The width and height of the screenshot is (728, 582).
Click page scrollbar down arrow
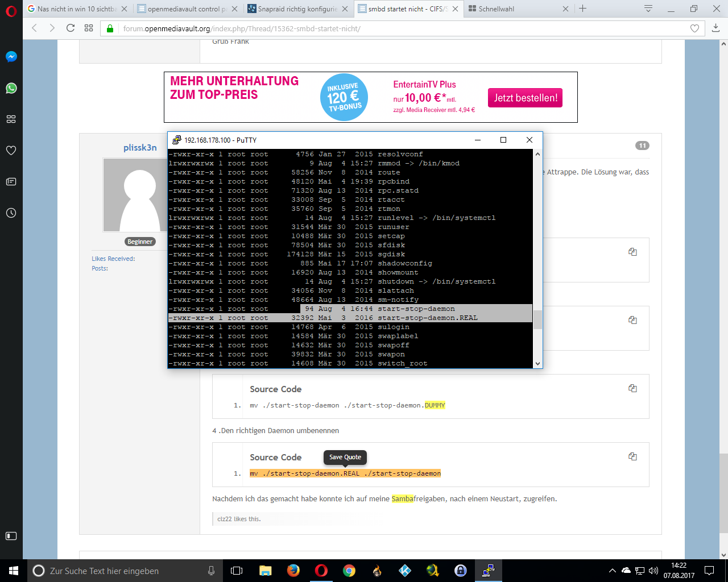(723, 555)
